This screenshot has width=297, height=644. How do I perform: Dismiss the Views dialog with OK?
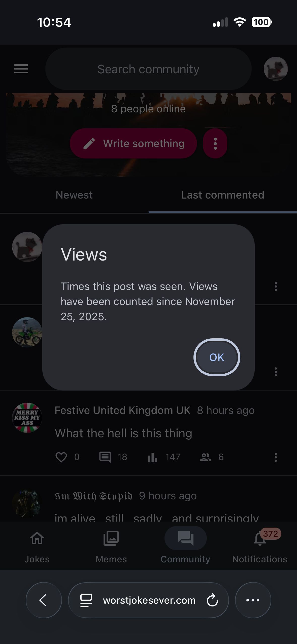(x=217, y=357)
